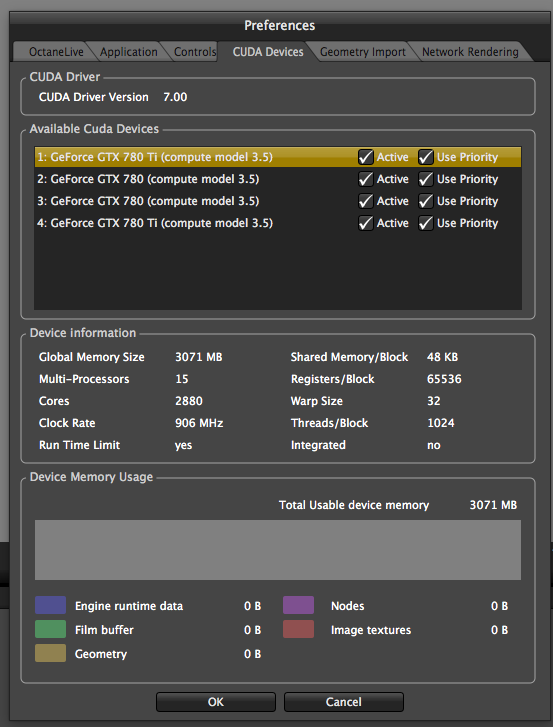Click Registers/Block value 65536

[444, 379]
